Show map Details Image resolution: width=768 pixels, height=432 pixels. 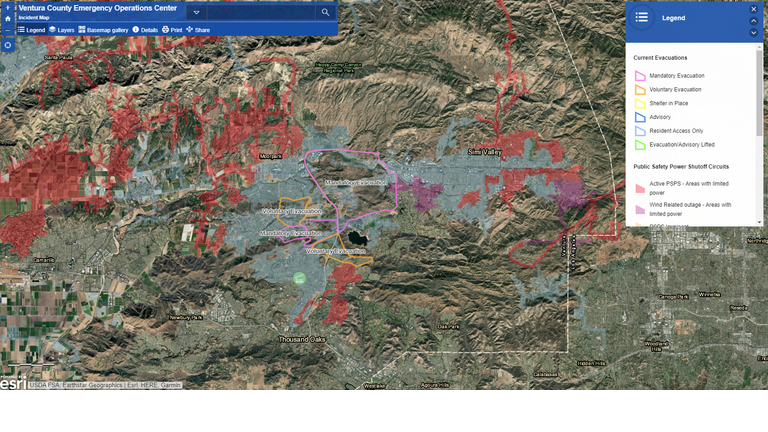click(145, 30)
